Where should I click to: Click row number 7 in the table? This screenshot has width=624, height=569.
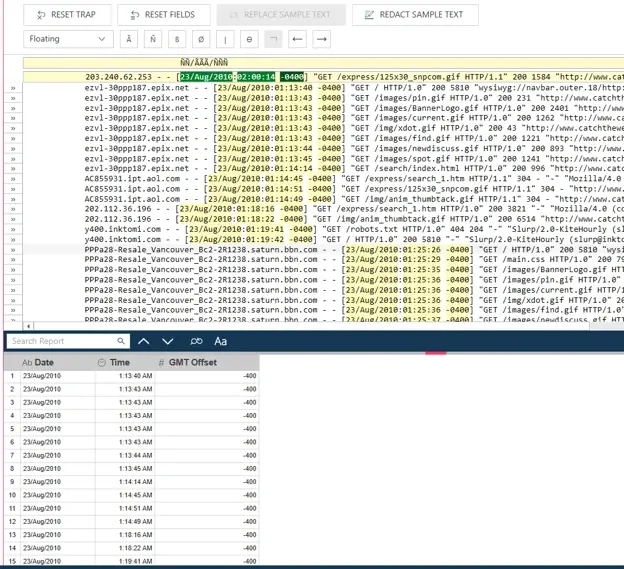coord(12,455)
